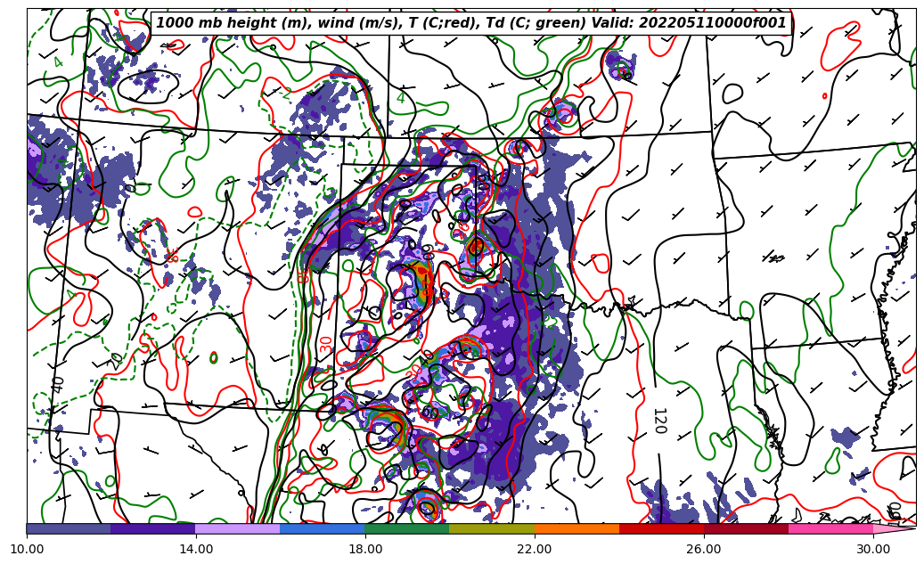
Task: Select the light lavender 14–16 colorbar segment
Action: [238, 528]
